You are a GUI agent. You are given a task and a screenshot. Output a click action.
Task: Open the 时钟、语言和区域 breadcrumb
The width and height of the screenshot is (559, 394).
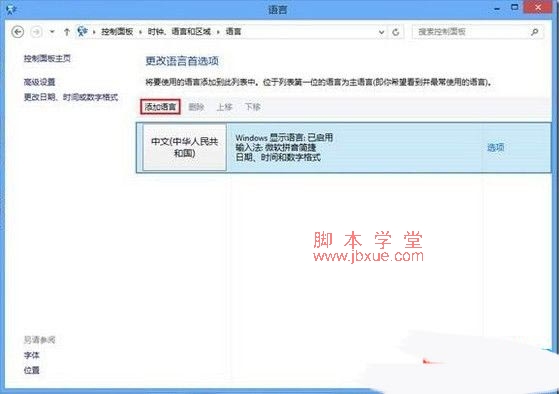click(x=179, y=32)
